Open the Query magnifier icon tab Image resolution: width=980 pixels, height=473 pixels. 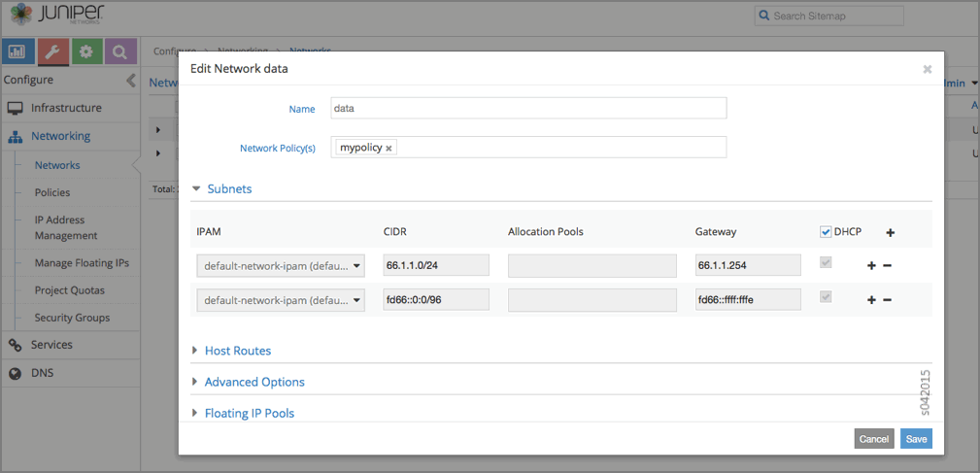point(120,51)
